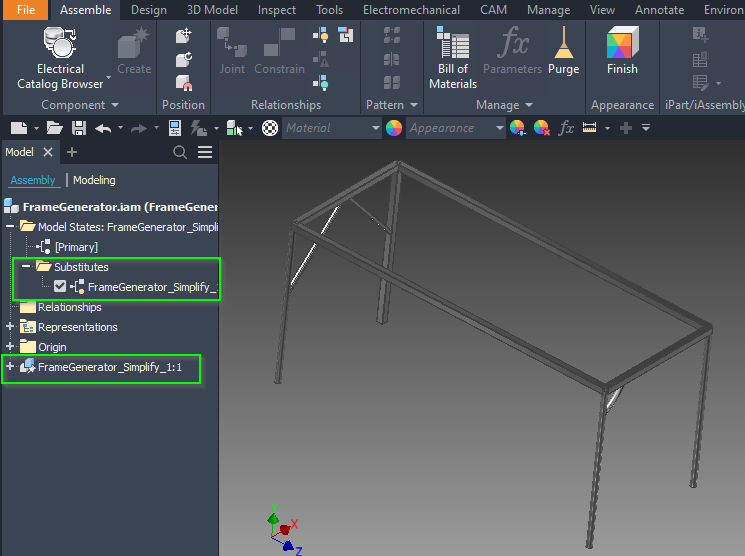Viewport: 745px width, 556px height.
Task: Click the Grid Snap position icon
Action: [x=183, y=83]
